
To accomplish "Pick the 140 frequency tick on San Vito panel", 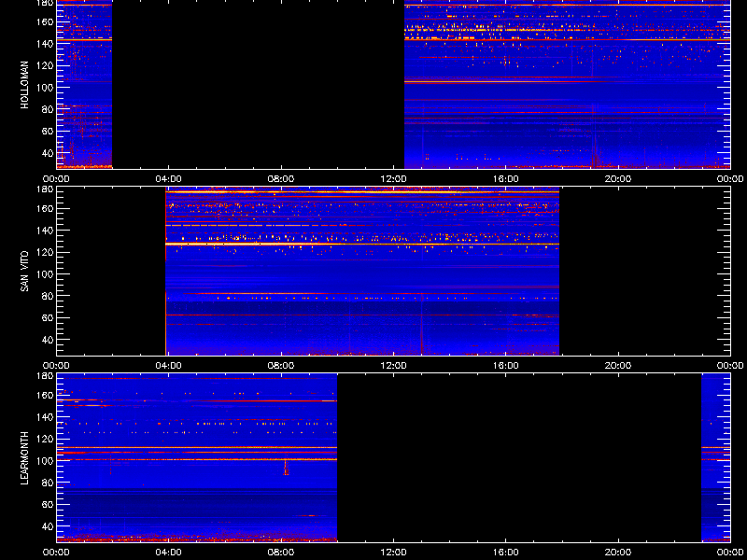I will (47, 230).
